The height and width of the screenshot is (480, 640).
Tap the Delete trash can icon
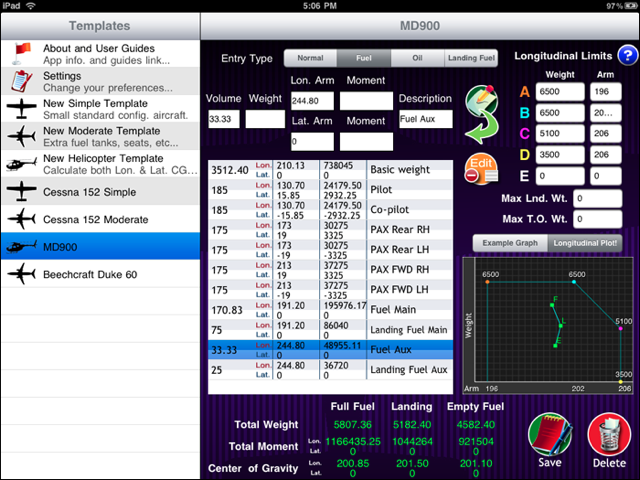point(607,436)
